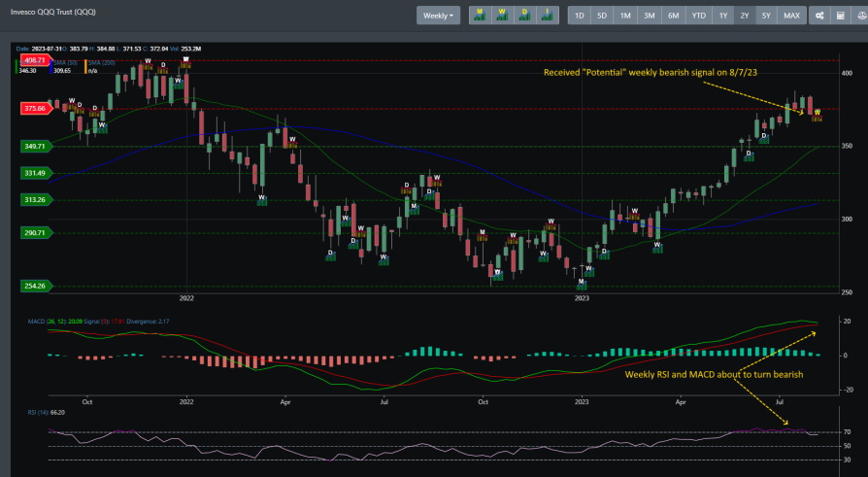Click the 254.26 green level label
Viewport: 868px width, 477px height.
36,286
